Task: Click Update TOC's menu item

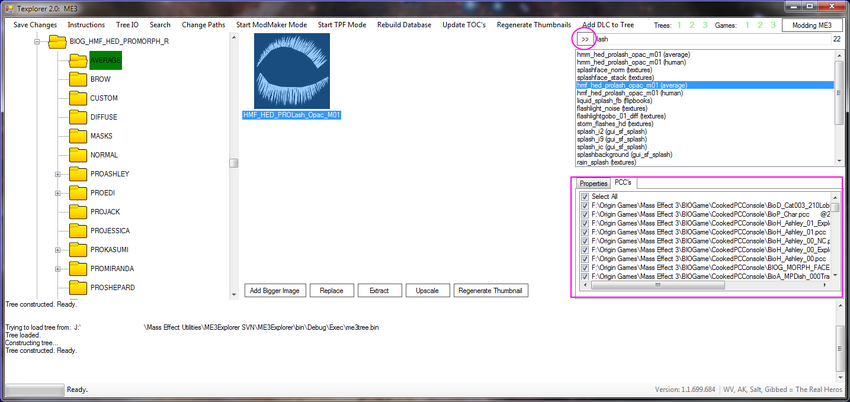Action: [x=464, y=25]
